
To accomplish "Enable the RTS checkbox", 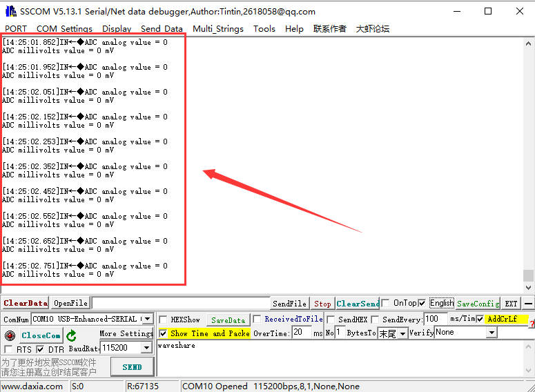I will coord(8,349).
